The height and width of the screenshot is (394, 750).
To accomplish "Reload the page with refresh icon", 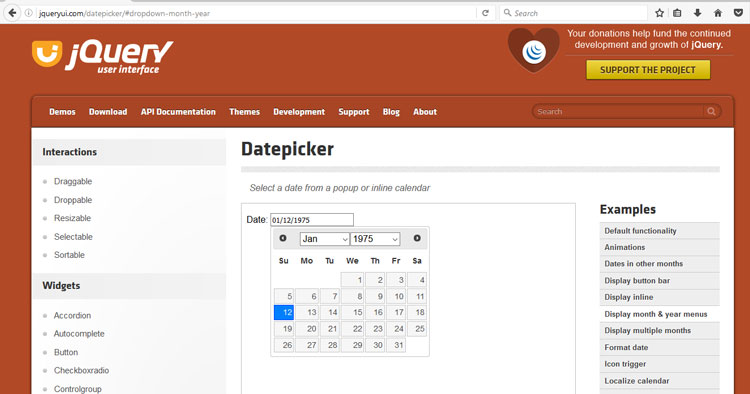I will point(485,13).
